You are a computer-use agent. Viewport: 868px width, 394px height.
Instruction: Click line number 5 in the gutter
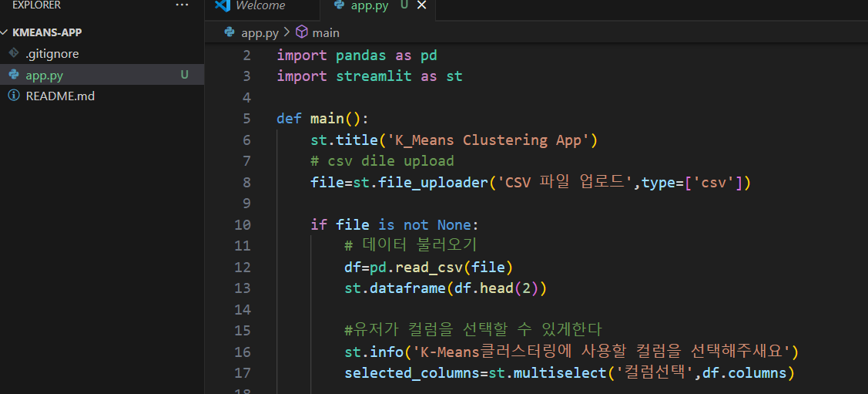[246, 119]
